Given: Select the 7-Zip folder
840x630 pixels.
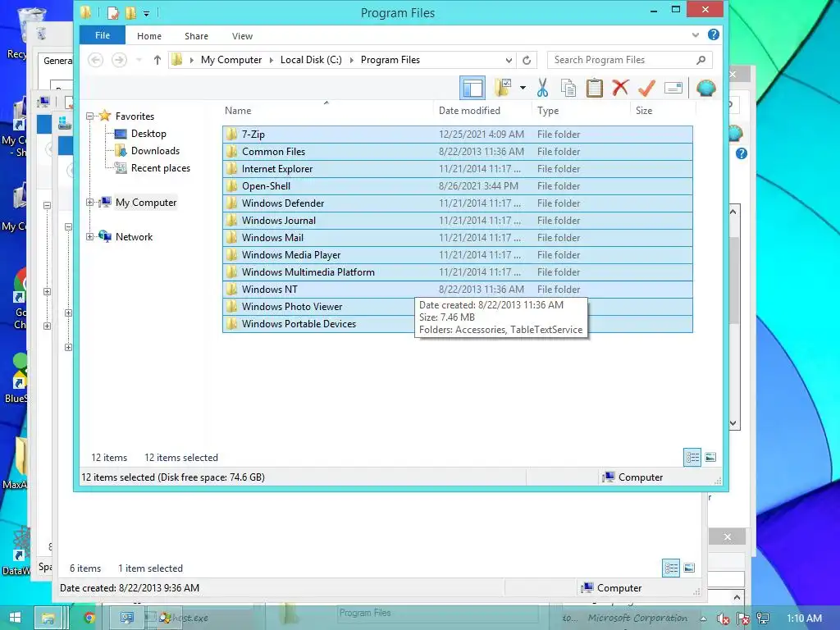Looking at the screenshot, I should tap(458, 135).
